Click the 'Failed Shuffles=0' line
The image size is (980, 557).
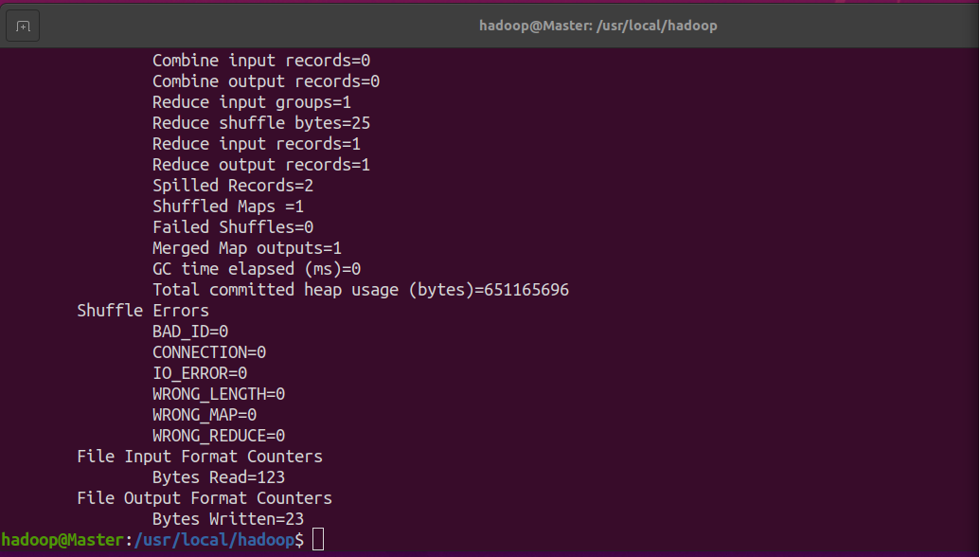[x=233, y=227]
